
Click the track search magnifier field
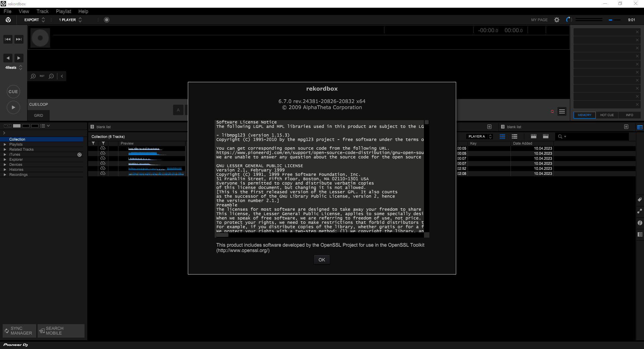tap(592, 137)
